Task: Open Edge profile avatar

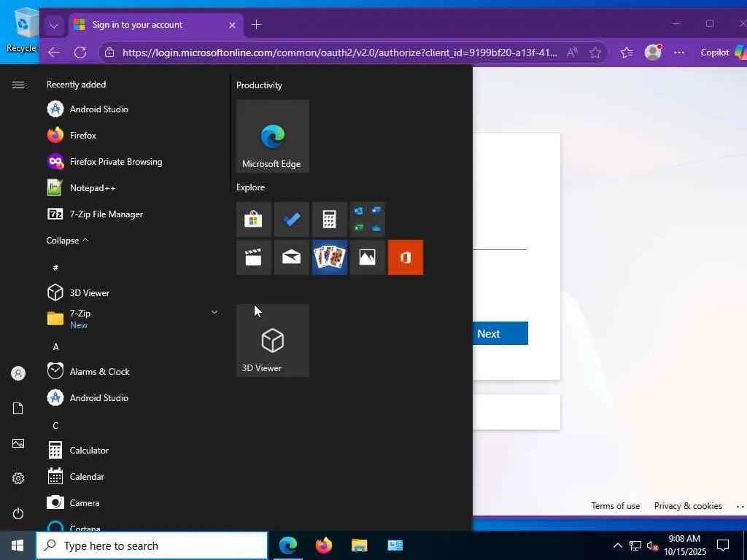Action: point(653,52)
